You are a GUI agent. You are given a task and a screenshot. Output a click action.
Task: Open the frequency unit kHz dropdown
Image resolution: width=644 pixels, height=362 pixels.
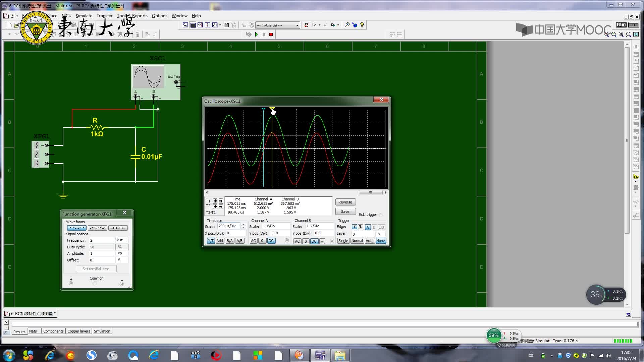coord(122,240)
